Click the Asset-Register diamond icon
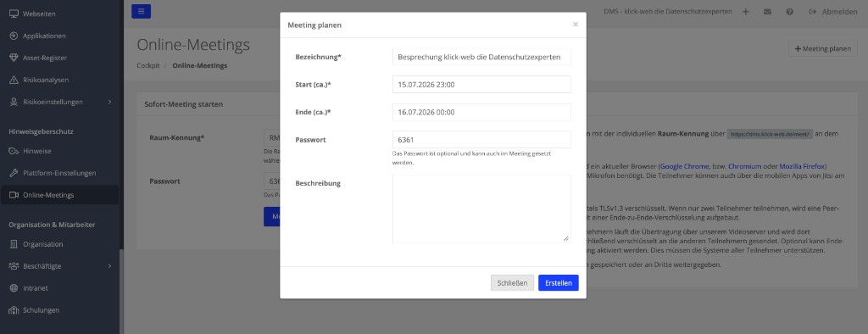 pos(14,58)
